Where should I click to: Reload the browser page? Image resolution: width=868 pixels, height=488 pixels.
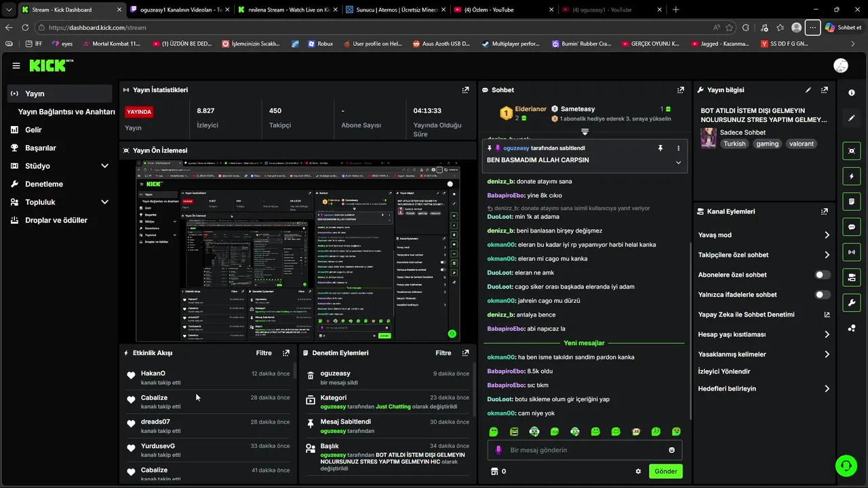(x=25, y=28)
